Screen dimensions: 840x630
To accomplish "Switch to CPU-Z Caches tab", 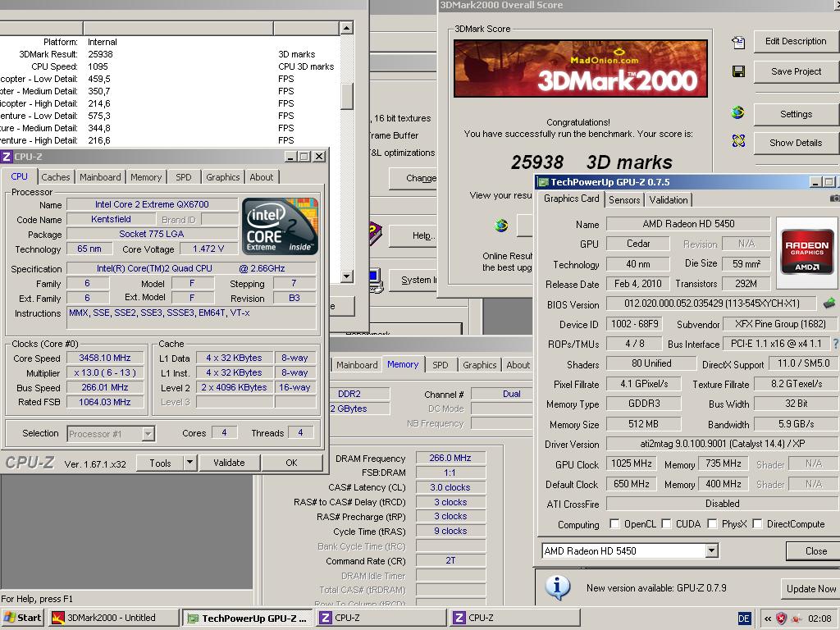I will pyautogui.click(x=55, y=177).
